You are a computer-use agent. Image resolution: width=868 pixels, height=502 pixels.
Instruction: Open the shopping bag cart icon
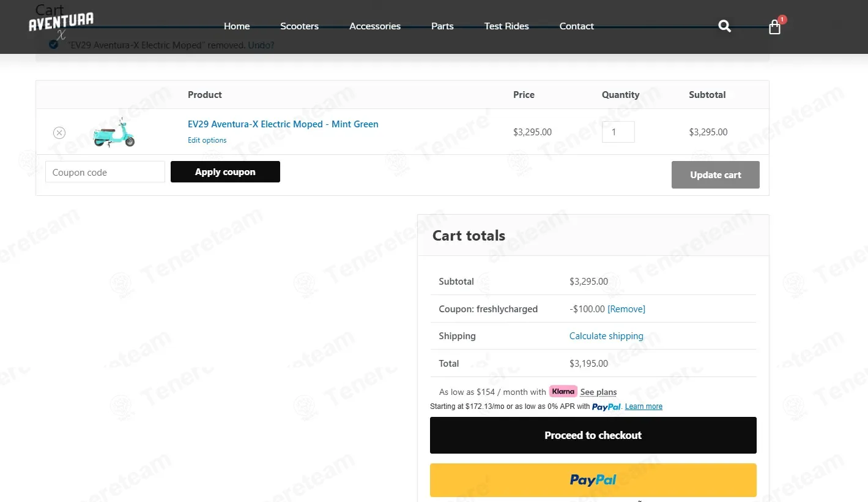tap(775, 27)
